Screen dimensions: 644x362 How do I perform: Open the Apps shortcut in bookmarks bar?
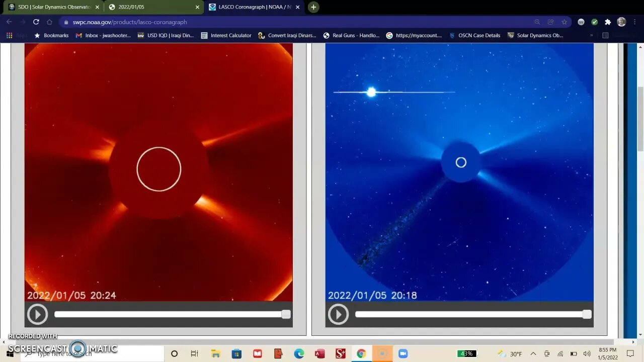click(17, 36)
